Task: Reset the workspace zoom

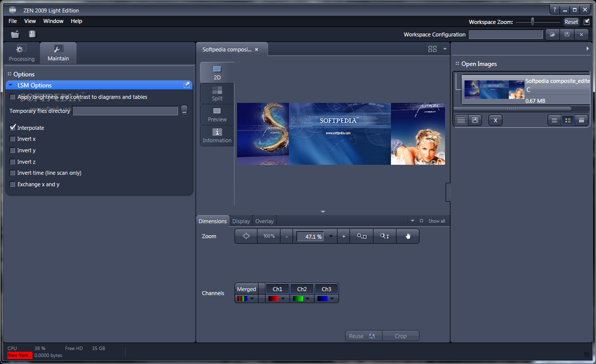Action: pyautogui.click(x=571, y=22)
